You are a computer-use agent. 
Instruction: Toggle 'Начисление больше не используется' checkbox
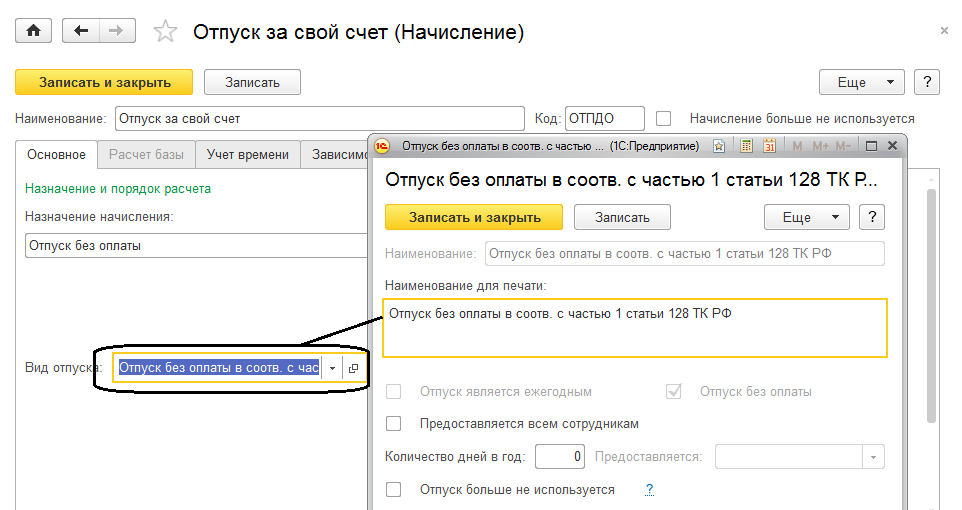[664, 119]
